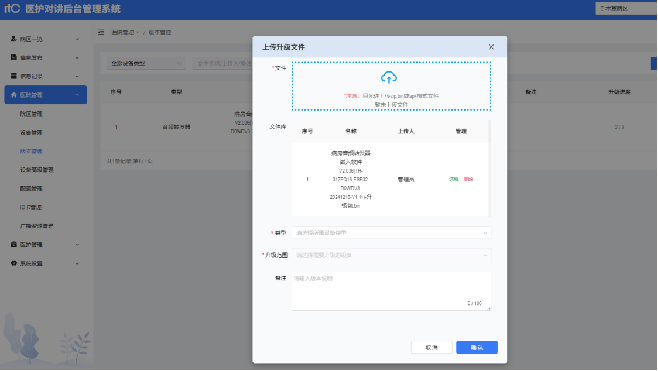The height and width of the screenshot is (371, 658).
Task: Click the itC logo in the header
Action: click(x=12, y=8)
